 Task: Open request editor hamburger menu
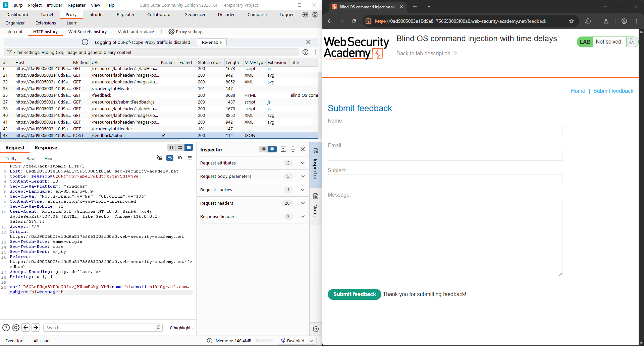[190, 158]
